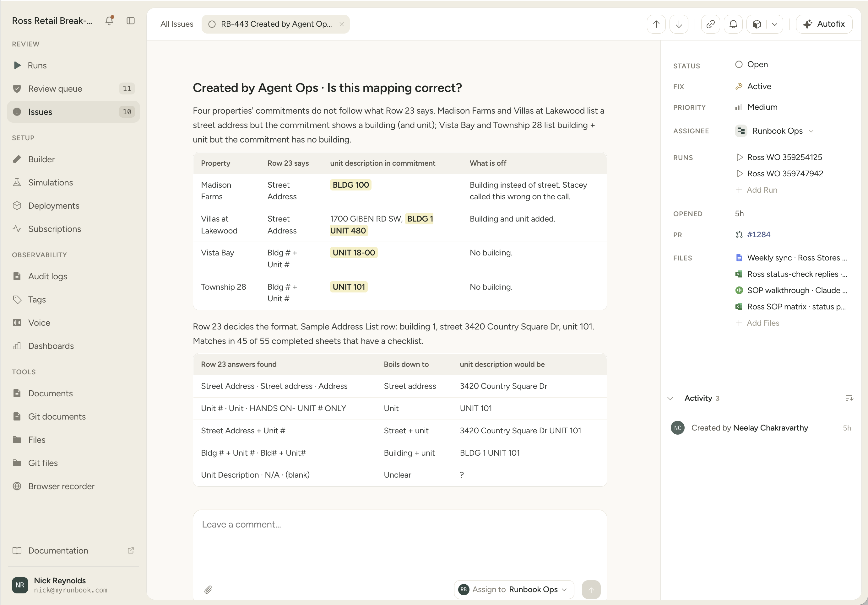The image size is (868, 605).
Task: Open Simulations in the sidebar
Action: [73, 182]
